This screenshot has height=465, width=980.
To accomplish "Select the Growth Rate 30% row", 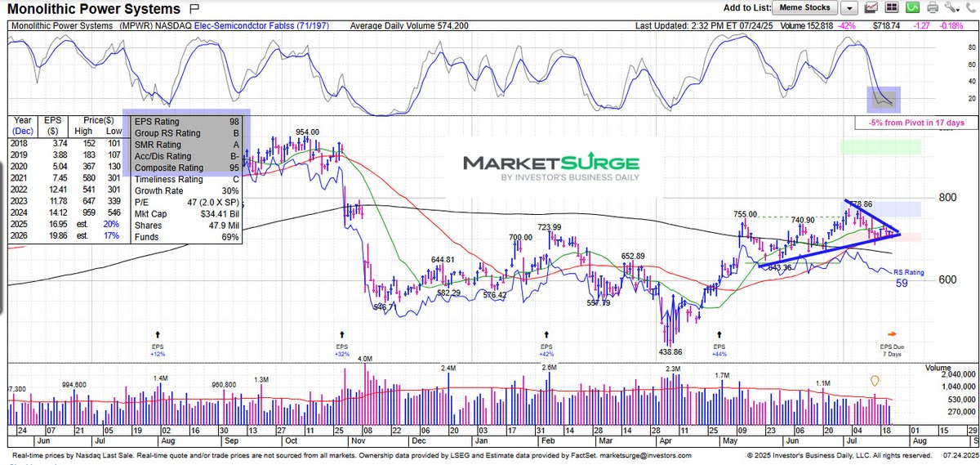I will click(185, 191).
